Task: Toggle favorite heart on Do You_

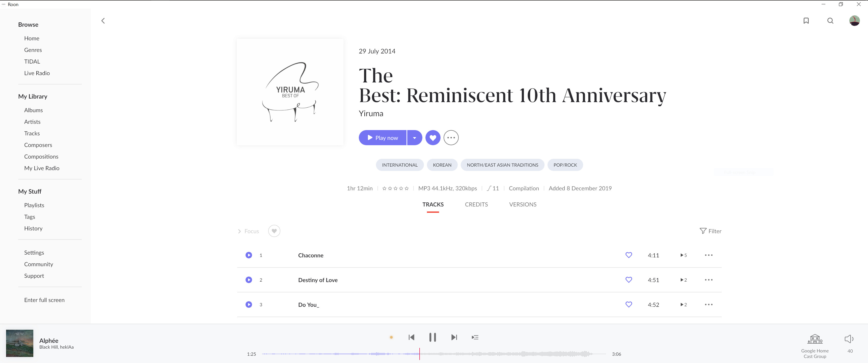Action: tap(629, 305)
